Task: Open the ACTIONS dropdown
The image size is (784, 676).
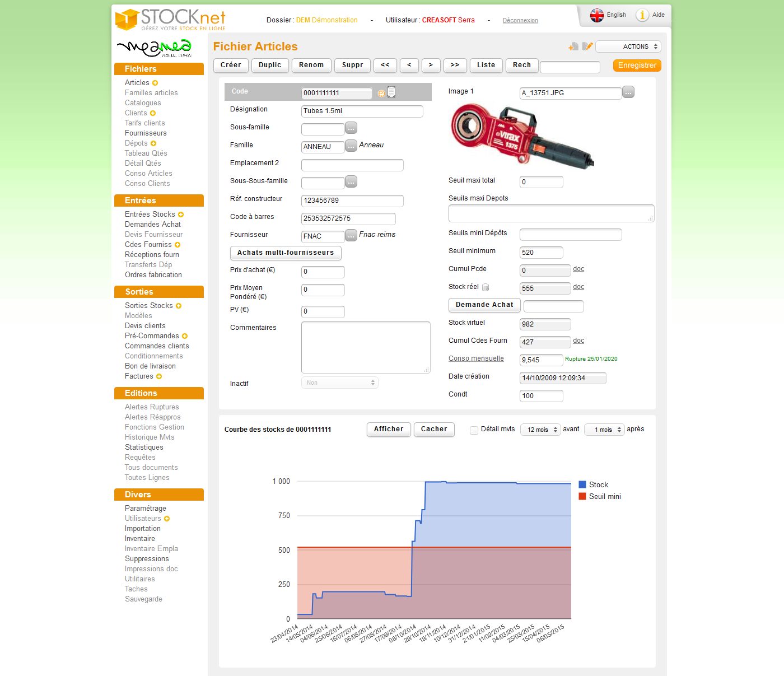Action: tap(628, 47)
